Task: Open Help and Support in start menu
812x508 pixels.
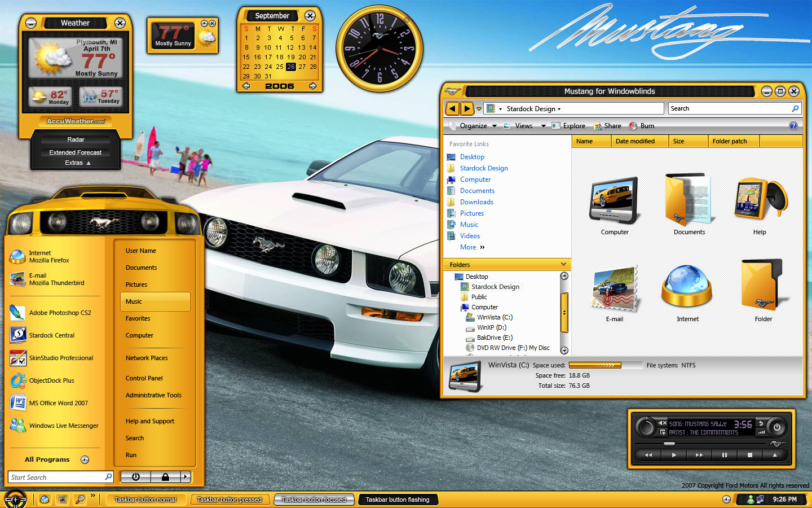Action: point(150,421)
